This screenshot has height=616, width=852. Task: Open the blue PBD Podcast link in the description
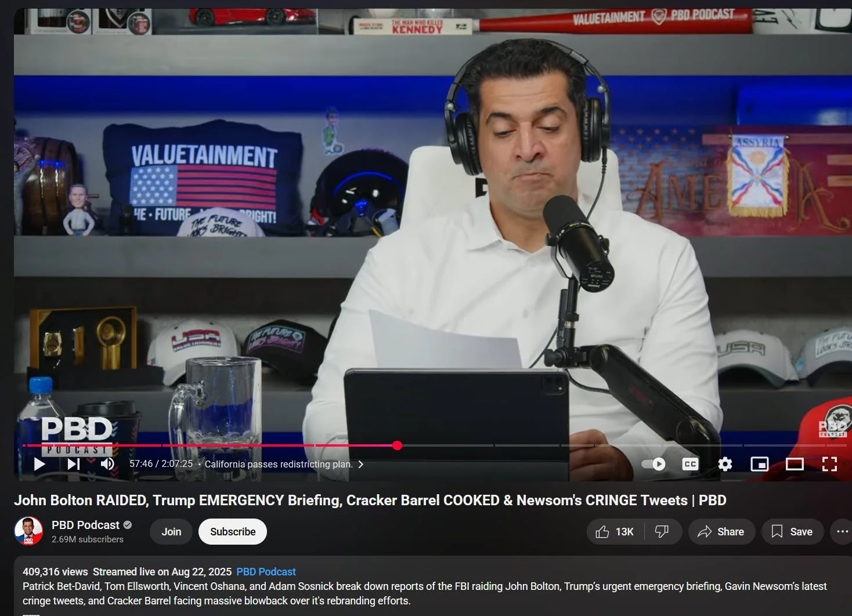pyautogui.click(x=266, y=572)
